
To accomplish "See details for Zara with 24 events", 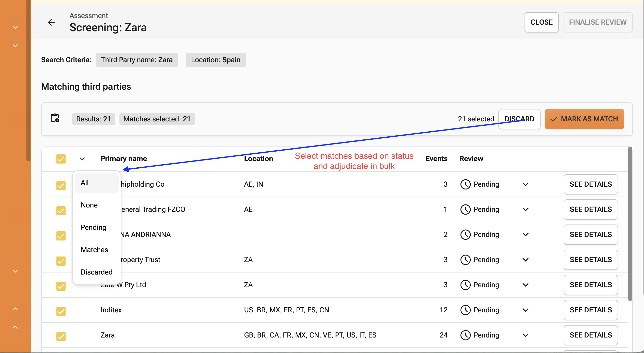I will click(591, 335).
